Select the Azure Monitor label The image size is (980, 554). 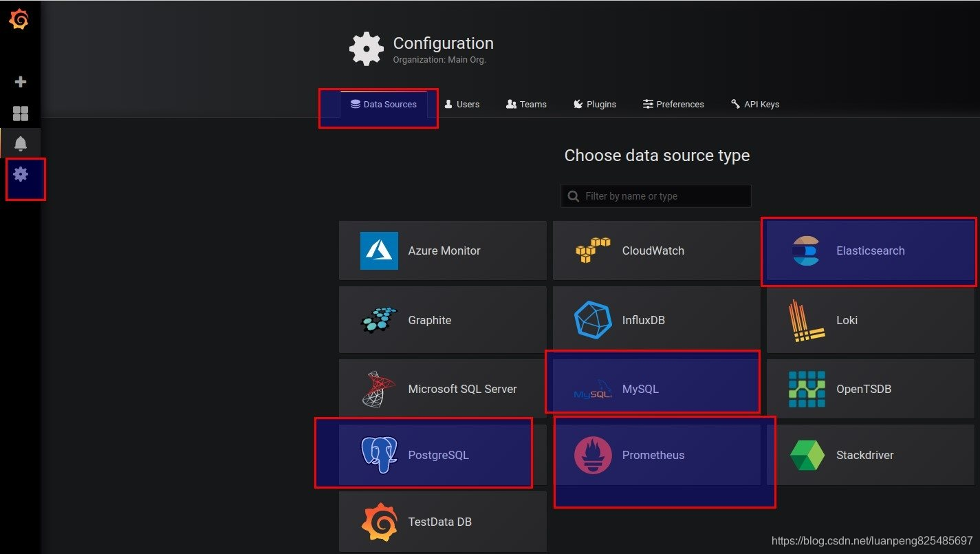444,251
